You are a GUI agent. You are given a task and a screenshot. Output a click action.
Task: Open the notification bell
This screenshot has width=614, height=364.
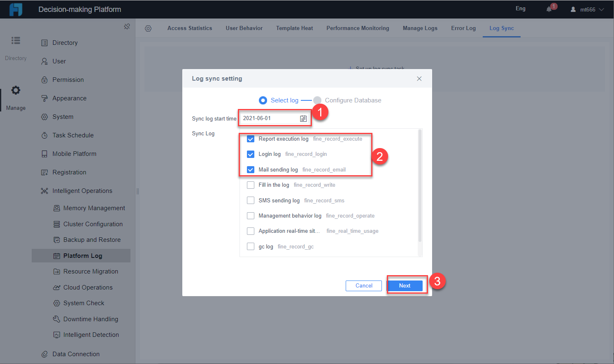pyautogui.click(x=549, y=9)
